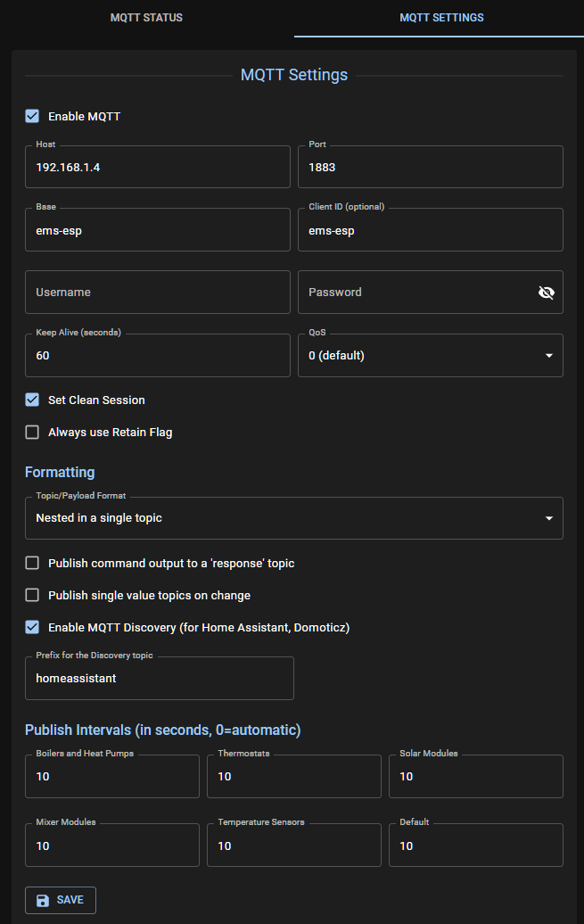
Task: Click the Host address field
Action: [x=158, y=168]
